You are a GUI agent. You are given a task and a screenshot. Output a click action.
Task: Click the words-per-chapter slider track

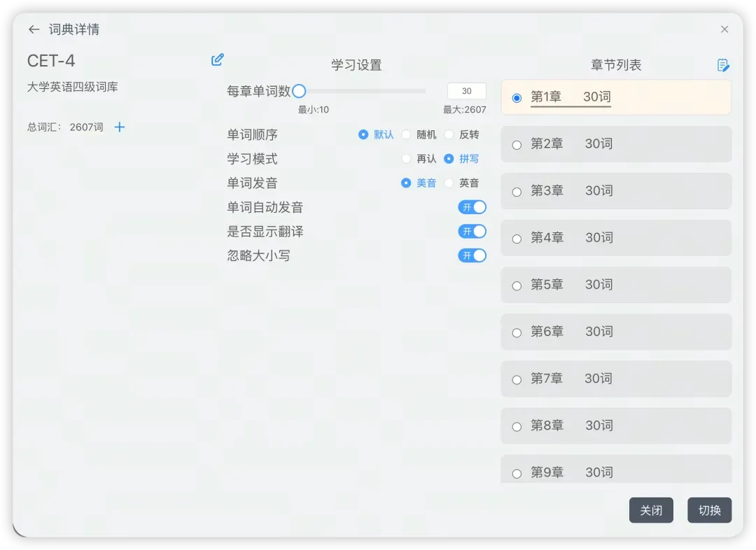click(x=362, y=91)
